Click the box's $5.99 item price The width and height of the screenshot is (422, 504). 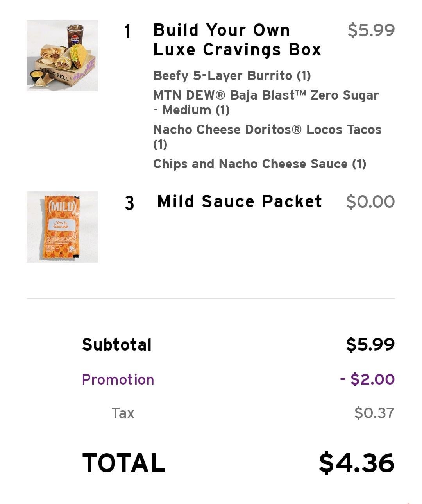(x=371, y=30)
